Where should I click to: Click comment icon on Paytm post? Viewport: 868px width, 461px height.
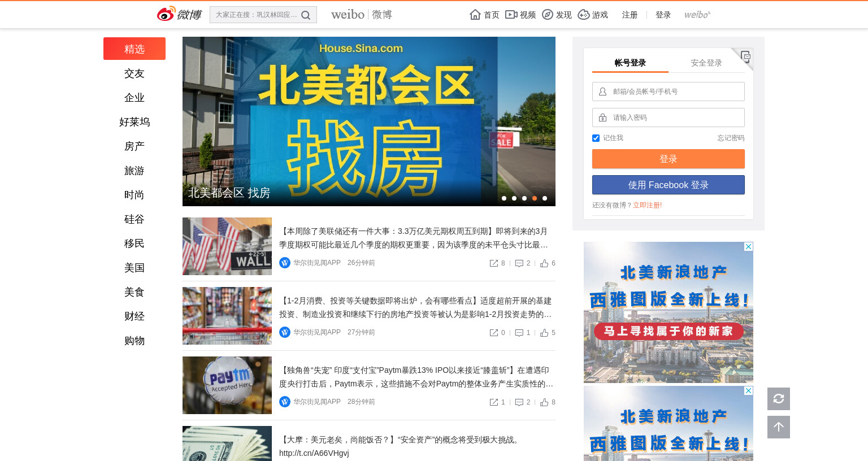[x=519, y=402]
